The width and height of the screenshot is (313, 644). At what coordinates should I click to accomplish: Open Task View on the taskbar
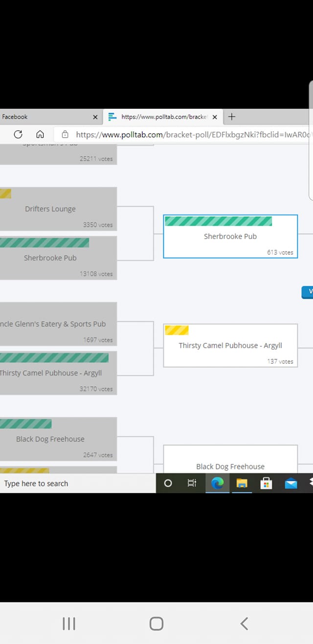pos(192,483)
